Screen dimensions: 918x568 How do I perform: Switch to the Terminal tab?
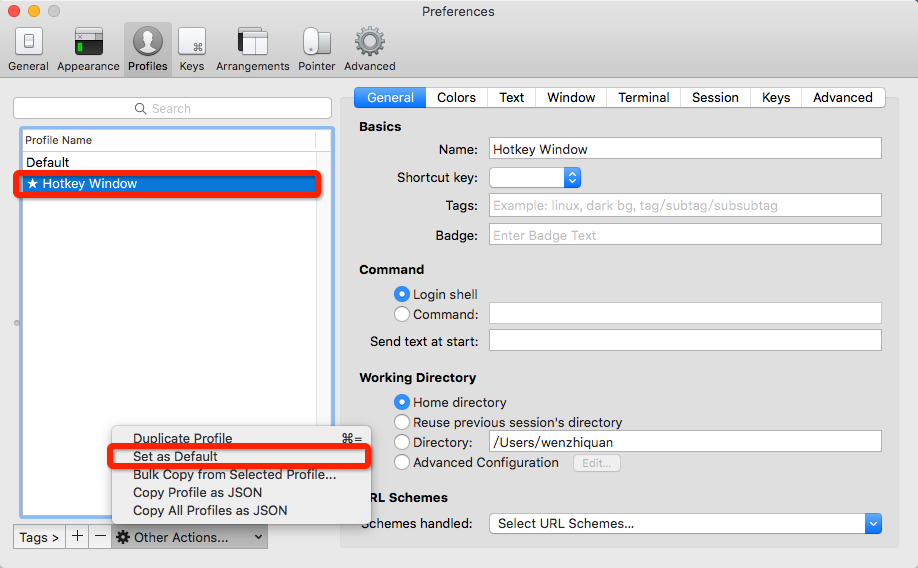(x=643, y=97)
